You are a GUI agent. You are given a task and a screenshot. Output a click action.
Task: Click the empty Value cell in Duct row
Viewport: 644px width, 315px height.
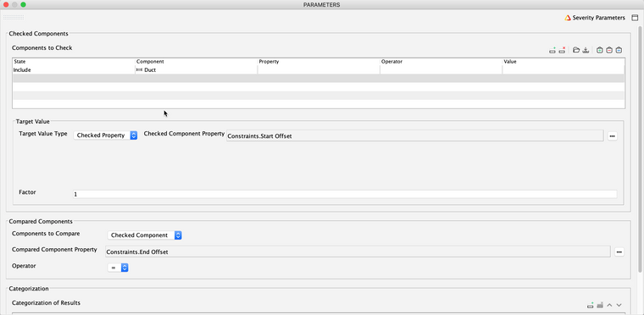tap(563, 70)
